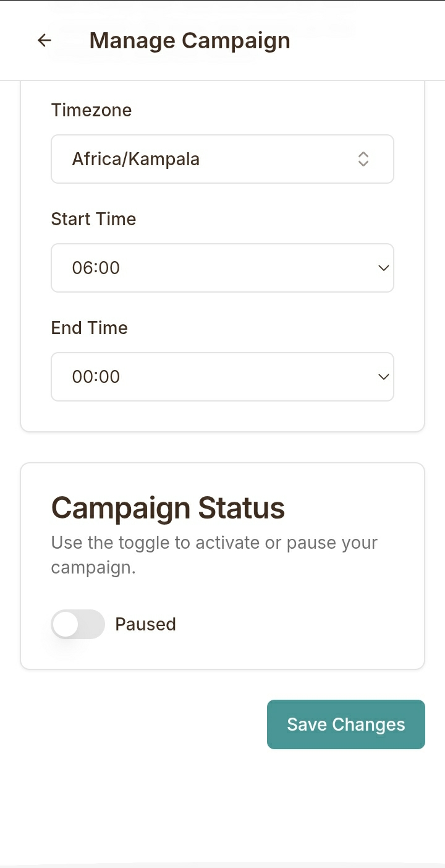Click the Start Time field label
Viewport: 445px width, 868px height.
[x=93, y=219]
